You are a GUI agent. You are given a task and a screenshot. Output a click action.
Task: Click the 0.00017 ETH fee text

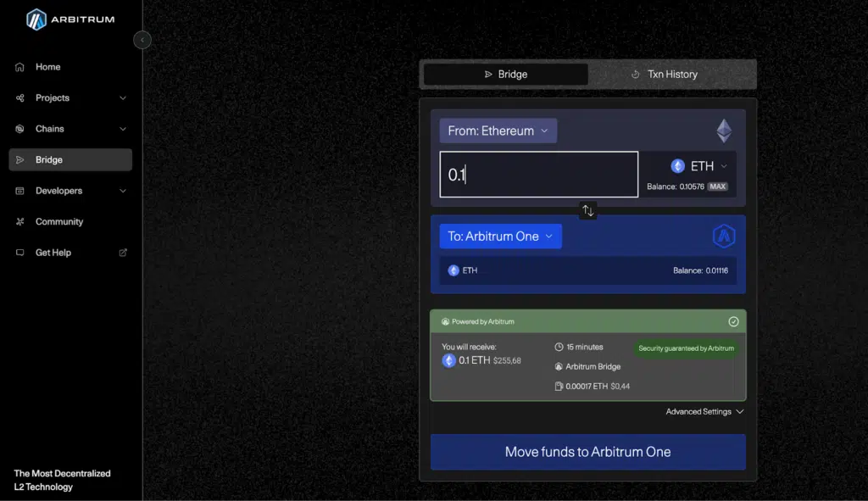(587, 387)
